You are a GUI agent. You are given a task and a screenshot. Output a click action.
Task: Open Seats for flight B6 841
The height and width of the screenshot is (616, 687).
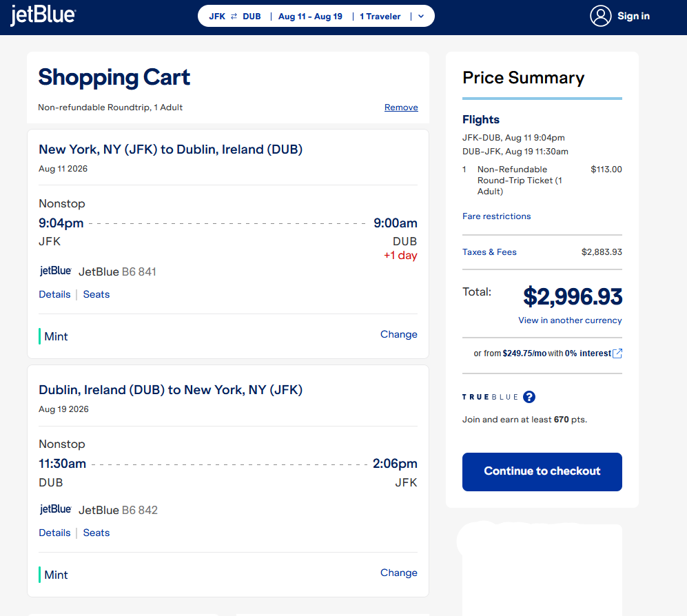pyautogui.click(x=96, y=294)
